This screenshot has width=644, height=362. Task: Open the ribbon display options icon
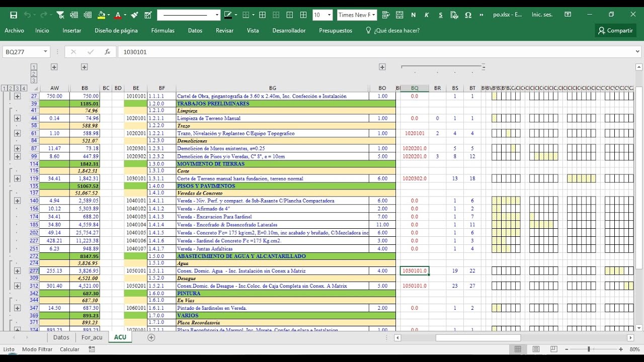pyautogui.click(x=568, y=15)
